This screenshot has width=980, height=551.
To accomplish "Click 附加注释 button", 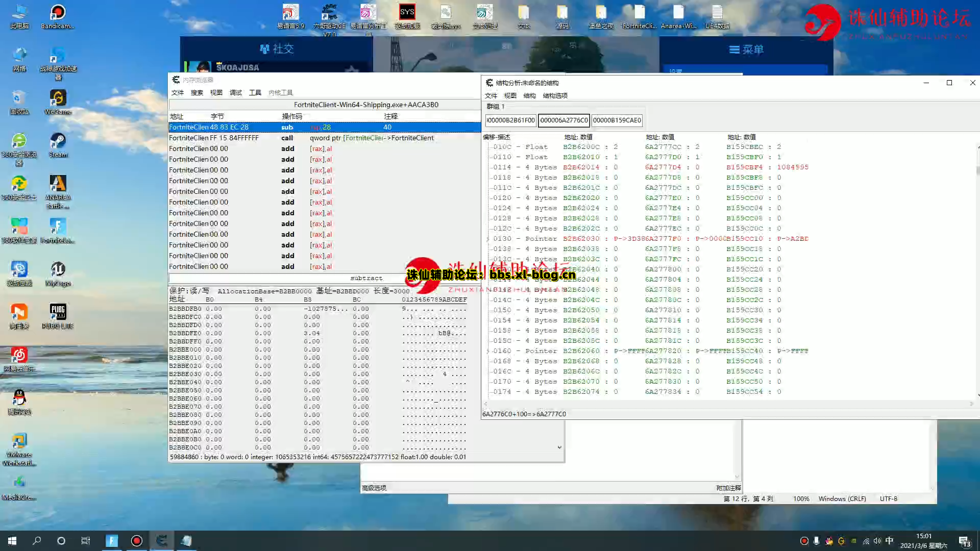I will (728, 488).
